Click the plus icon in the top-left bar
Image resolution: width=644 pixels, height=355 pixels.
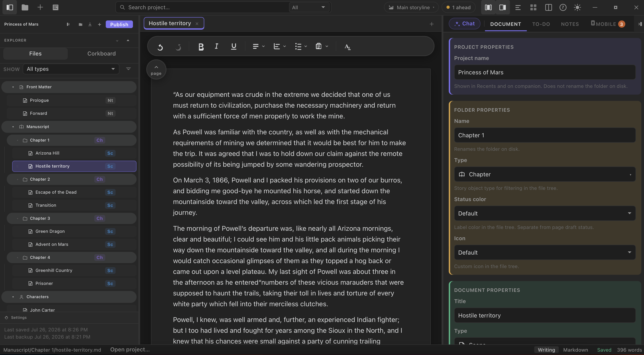tap(40, 7)
